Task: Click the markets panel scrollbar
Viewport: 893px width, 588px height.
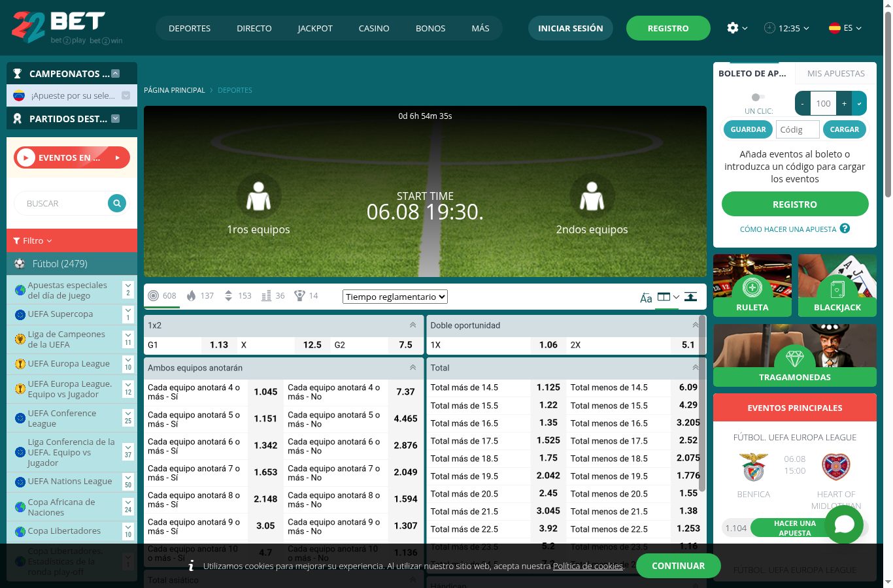Action: tap(703, 404)
